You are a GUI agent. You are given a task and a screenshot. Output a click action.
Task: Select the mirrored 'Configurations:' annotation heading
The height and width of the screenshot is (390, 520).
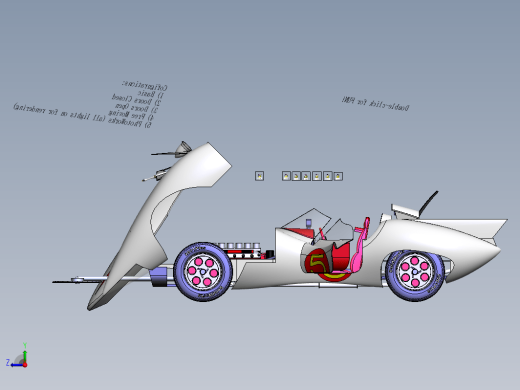[x=144, y=85]
